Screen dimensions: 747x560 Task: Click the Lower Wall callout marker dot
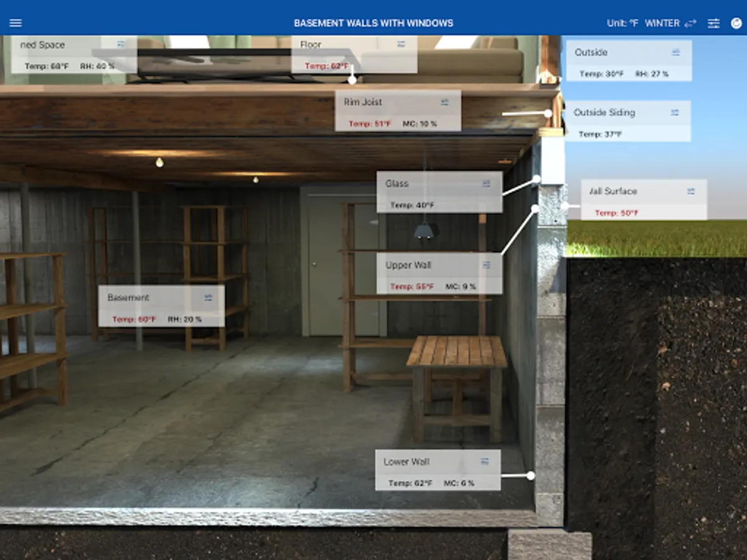coord(530,475)
